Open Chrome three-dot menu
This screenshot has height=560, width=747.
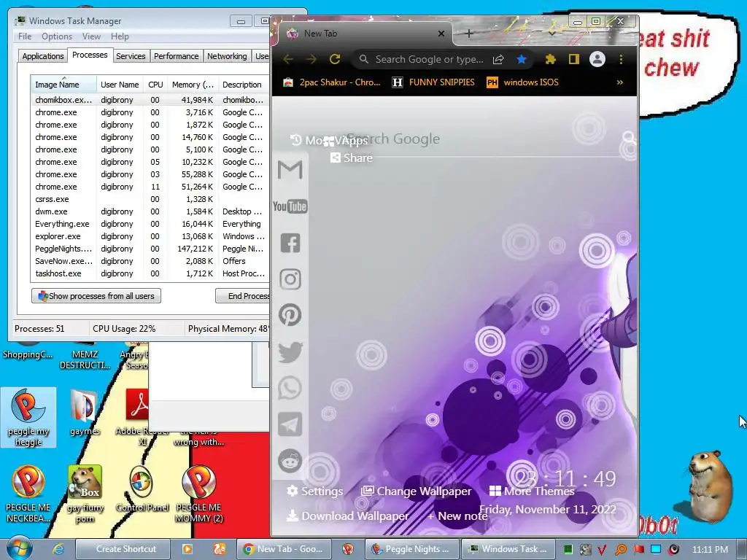(x=621, y=59)
